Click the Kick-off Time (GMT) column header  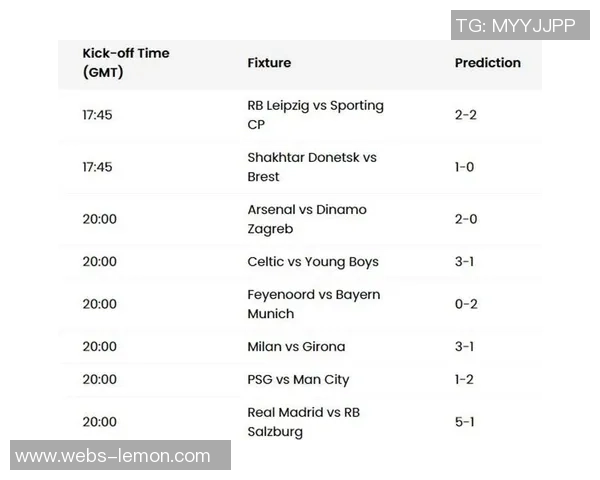coord(126,63)
